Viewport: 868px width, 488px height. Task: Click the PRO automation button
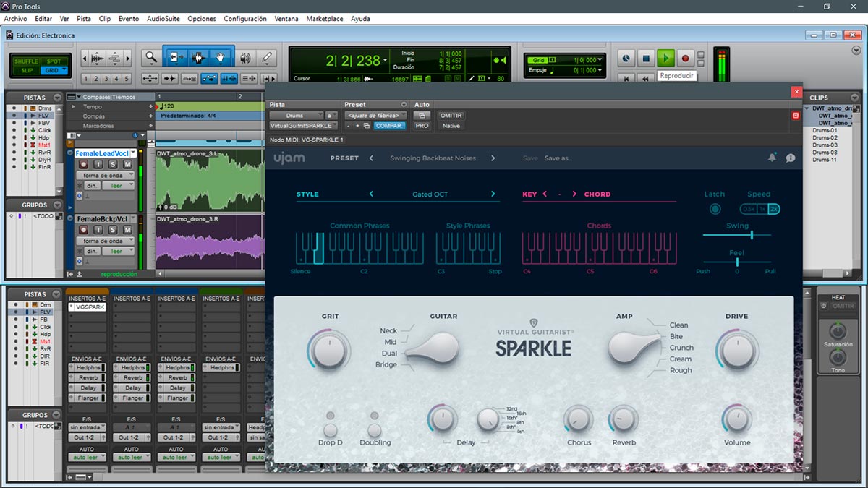[422, 126]
